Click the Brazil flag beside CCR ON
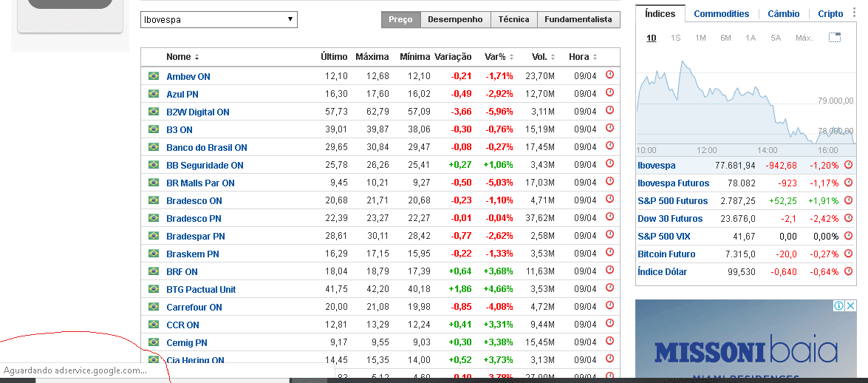The width and height of the screenshot is (868, 383). [154, 325]
